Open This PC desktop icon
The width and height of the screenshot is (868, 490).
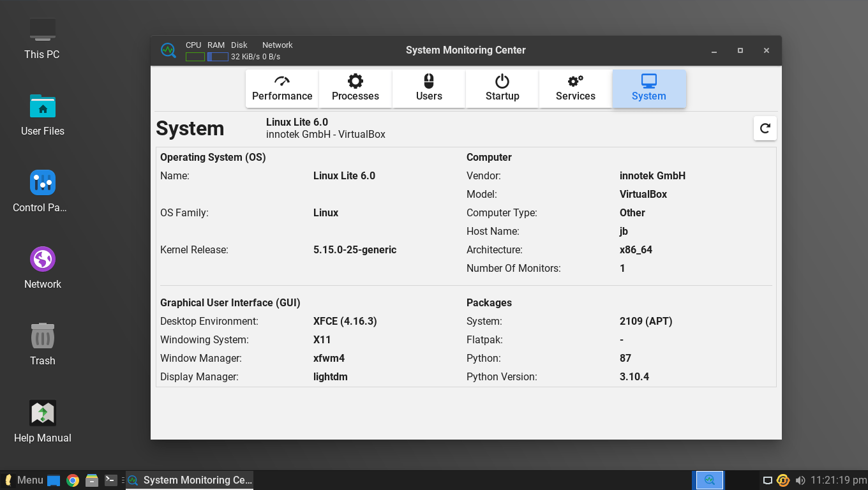(42, 39)
